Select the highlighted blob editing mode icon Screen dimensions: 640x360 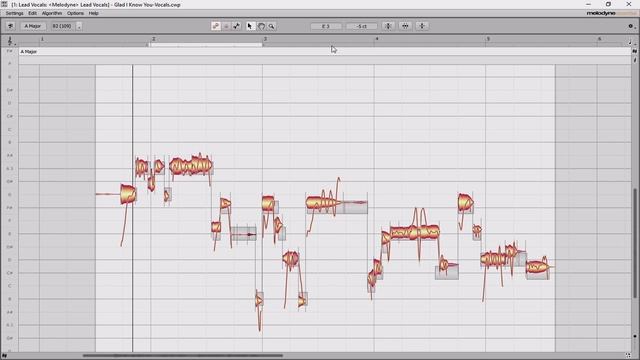[216, 26]
